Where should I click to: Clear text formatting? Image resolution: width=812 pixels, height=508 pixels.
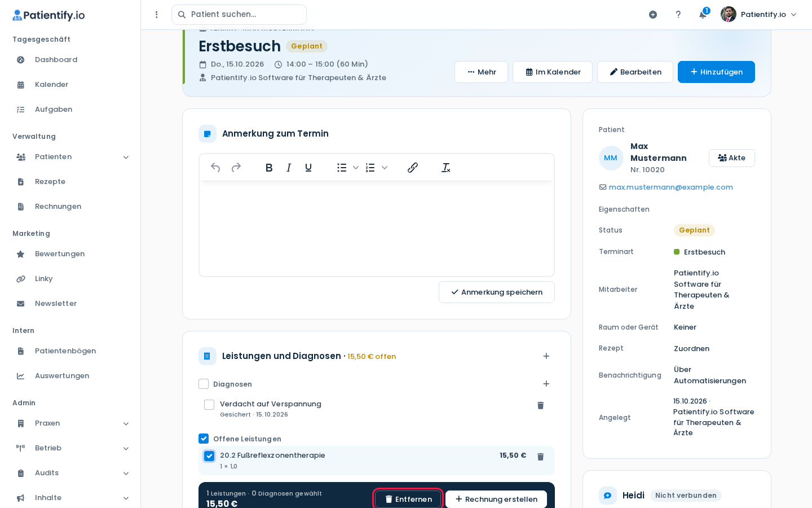click(x=446, y=168)
